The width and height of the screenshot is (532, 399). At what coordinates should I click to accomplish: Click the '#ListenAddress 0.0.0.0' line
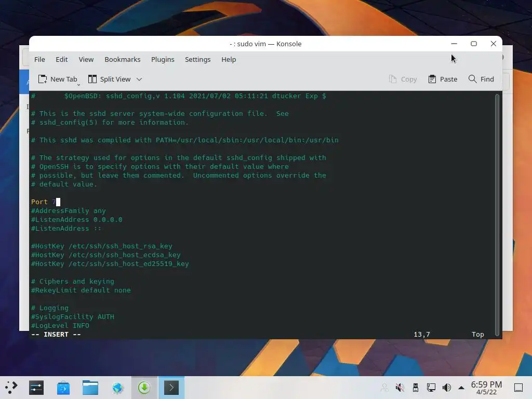[x=77, y=220]
